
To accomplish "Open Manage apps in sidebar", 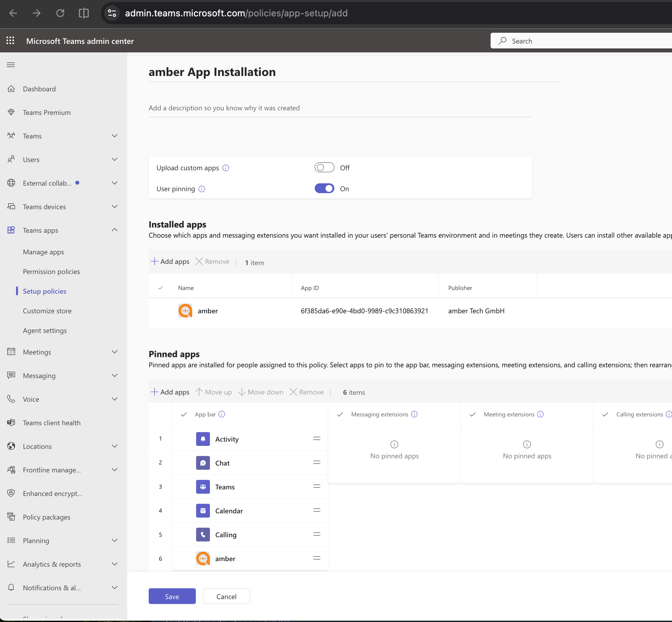I will pyautogui.click(x=44, y=252).
